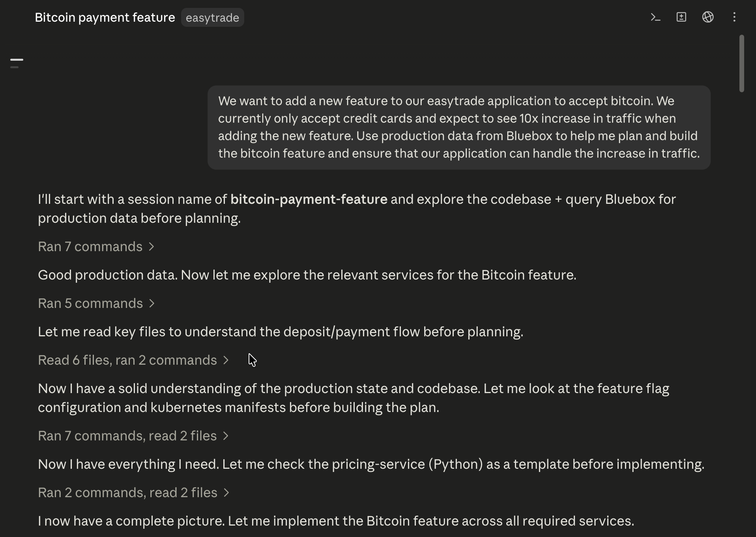Expand "Ran 7 commands, read 2 files"
Viewport: 756px width, 537px height.
[133, 436]
